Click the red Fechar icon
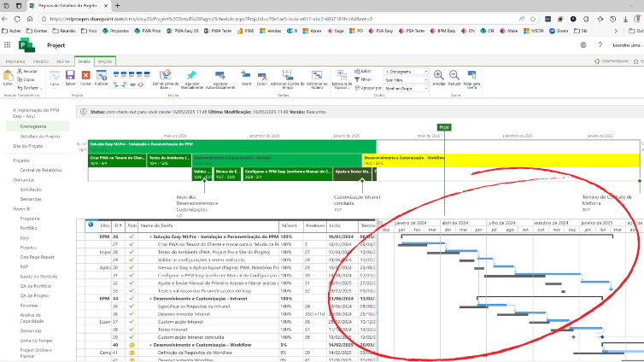The height and width of the screenshot is (362, 644). [86, 75]
